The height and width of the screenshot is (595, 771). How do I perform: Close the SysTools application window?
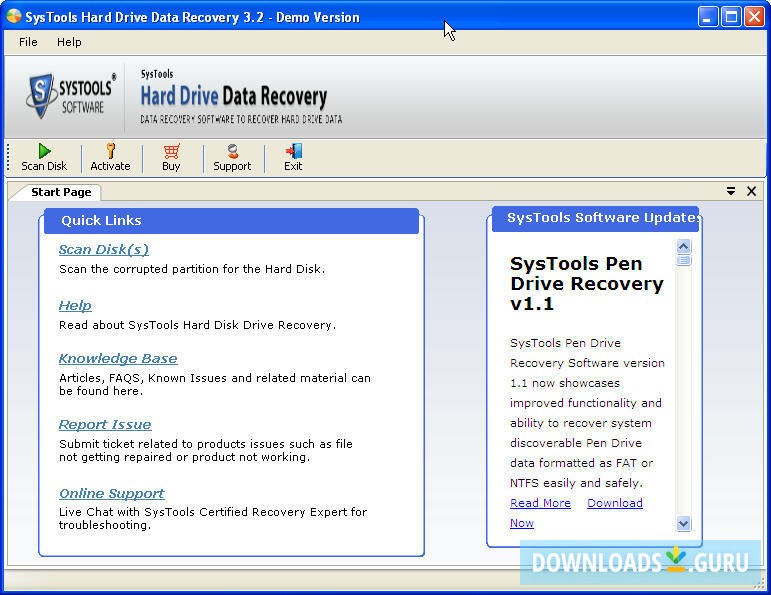[x=754, y=17]
